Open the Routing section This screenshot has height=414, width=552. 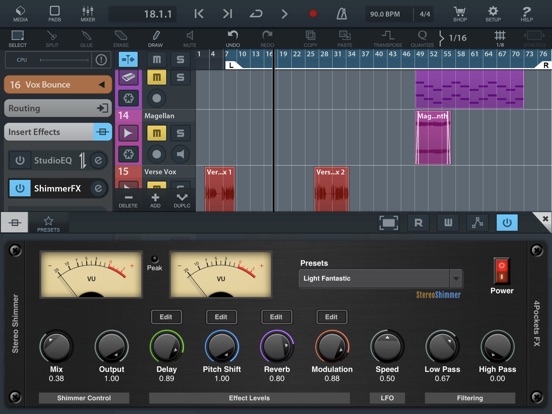(x=58, y=108)
